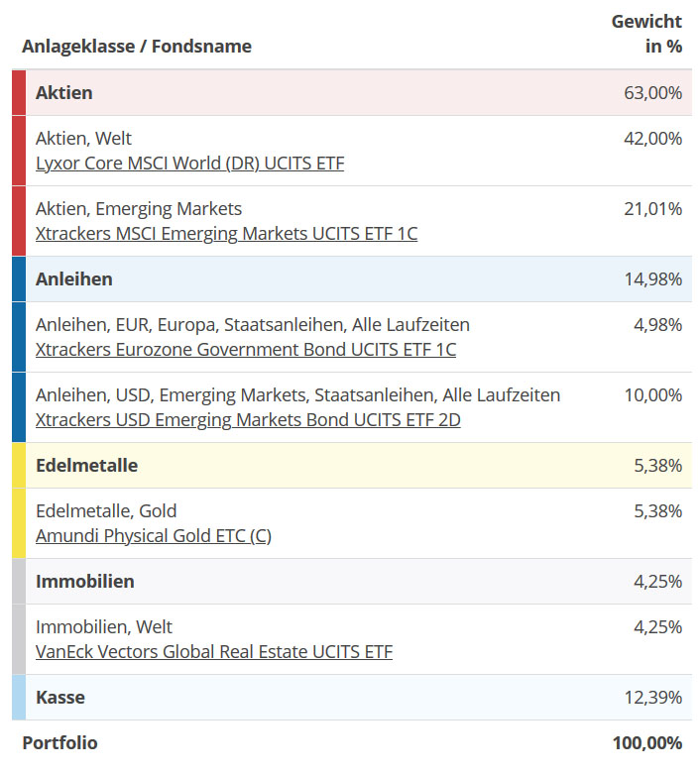Click the Portfolio total row label

click(59, 743)
